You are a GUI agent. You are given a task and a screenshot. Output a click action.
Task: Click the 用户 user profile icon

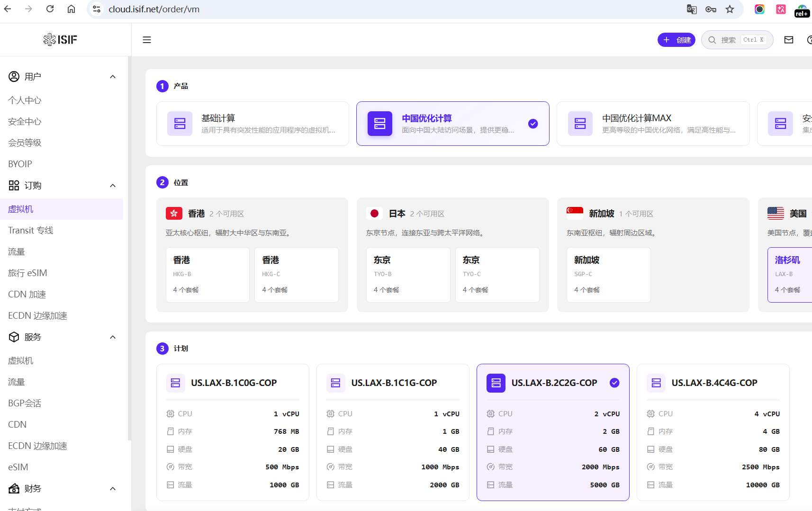(x=14, y=76)
